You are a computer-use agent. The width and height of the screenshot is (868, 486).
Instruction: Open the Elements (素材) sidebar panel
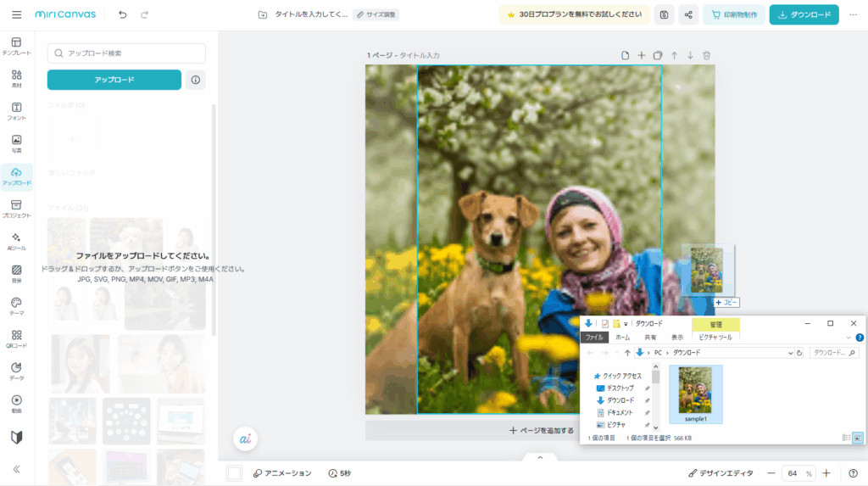(x=17, y=79)
